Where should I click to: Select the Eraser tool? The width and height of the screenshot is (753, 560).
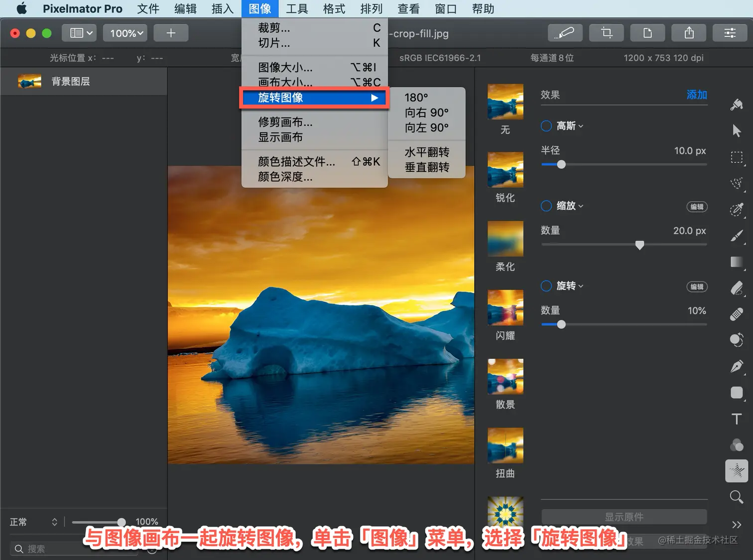[x=737, y=288]
